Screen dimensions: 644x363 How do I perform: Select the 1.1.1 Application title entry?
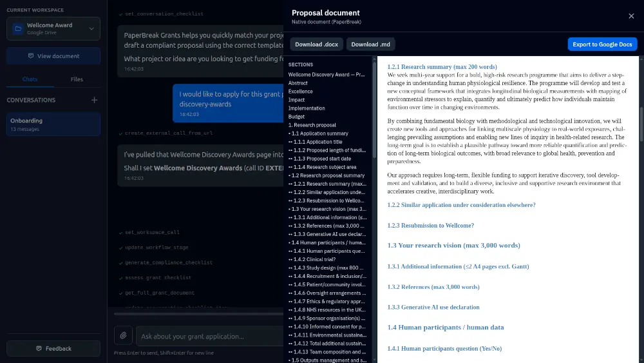tap(316, 142)
